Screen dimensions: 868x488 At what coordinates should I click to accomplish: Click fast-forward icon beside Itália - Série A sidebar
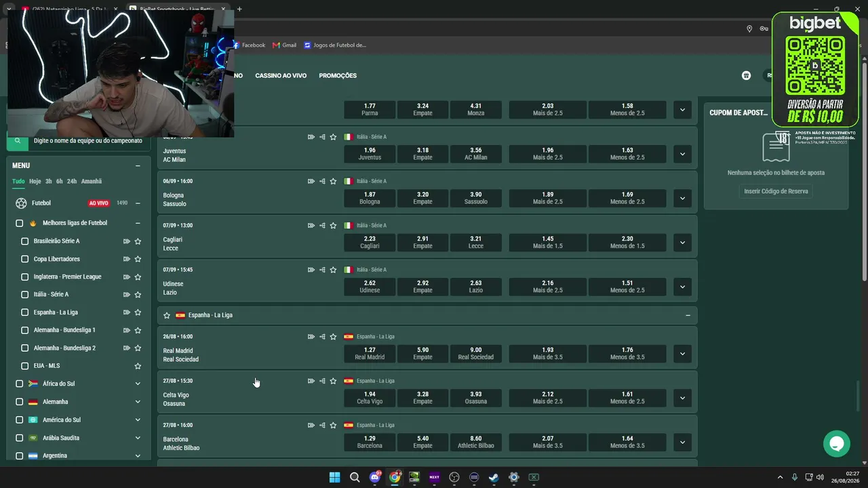click(x=127, y=295)
